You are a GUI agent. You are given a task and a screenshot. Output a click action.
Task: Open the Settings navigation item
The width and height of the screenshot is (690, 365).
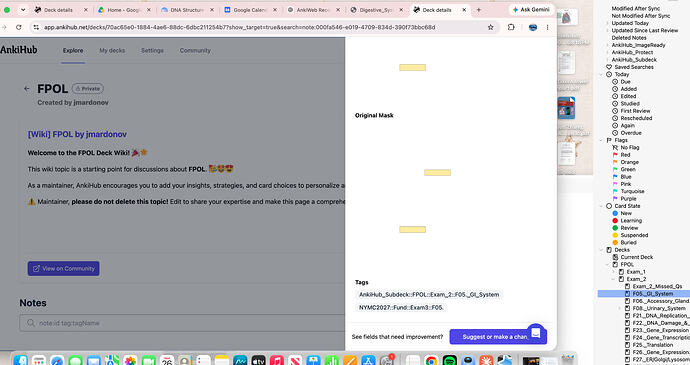pos(152,51)
